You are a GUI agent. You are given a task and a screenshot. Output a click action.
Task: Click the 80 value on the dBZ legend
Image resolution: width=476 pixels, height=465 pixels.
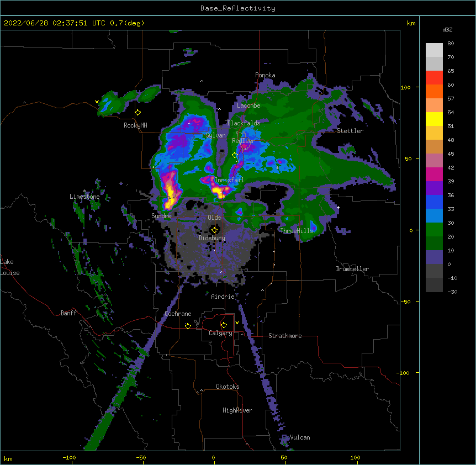[x=451, y=44]
